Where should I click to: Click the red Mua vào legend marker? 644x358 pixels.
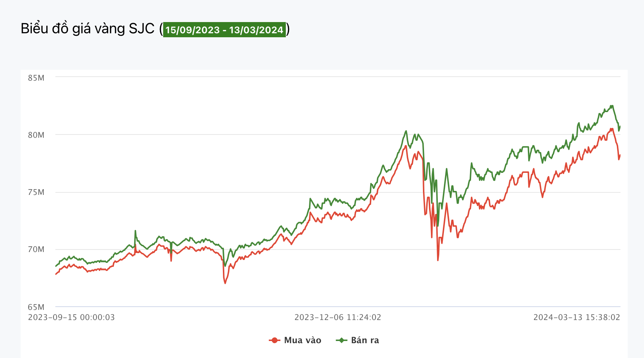click(x=275, y=340)
